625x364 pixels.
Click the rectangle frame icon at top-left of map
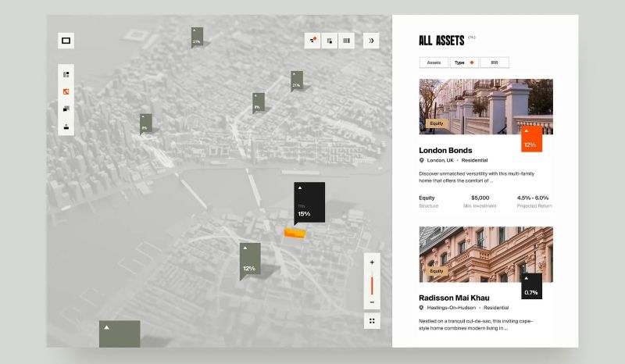pos(66,41)
